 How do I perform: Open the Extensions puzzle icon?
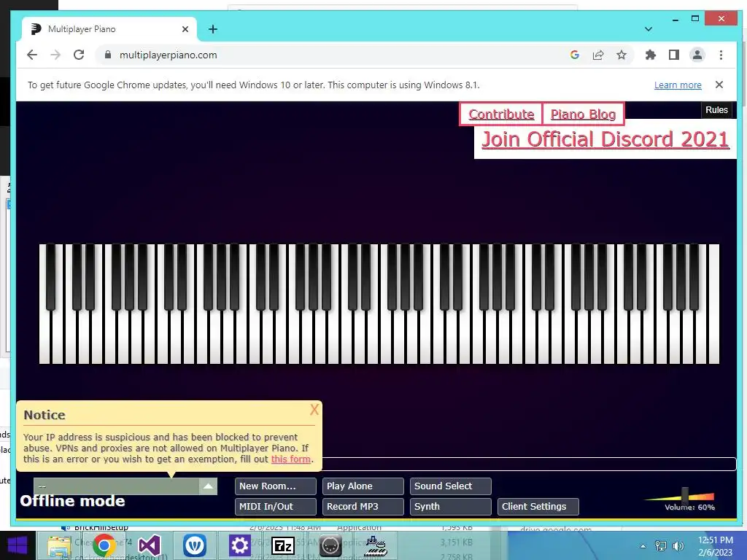point(650,55)
